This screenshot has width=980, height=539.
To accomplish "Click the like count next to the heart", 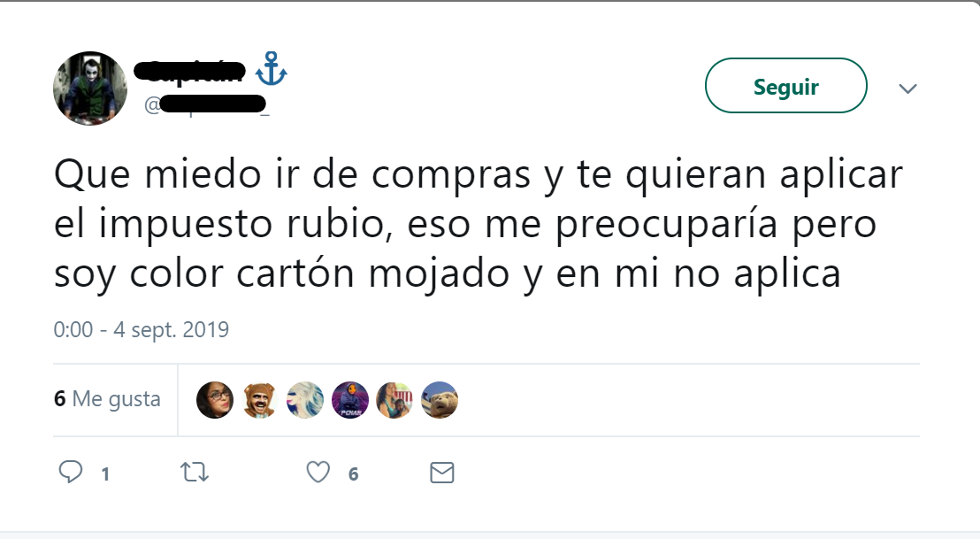I will tap(353, 474).
